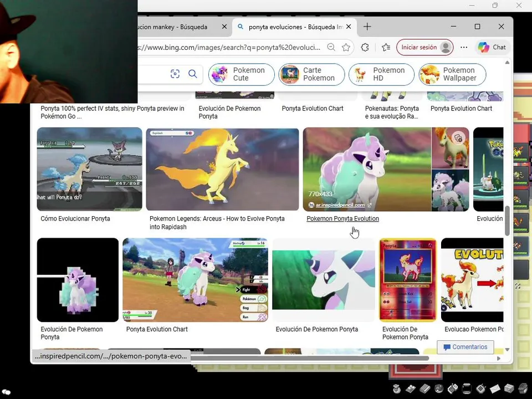
Task: Click the address bar URL field
Action: coord(229,47)
